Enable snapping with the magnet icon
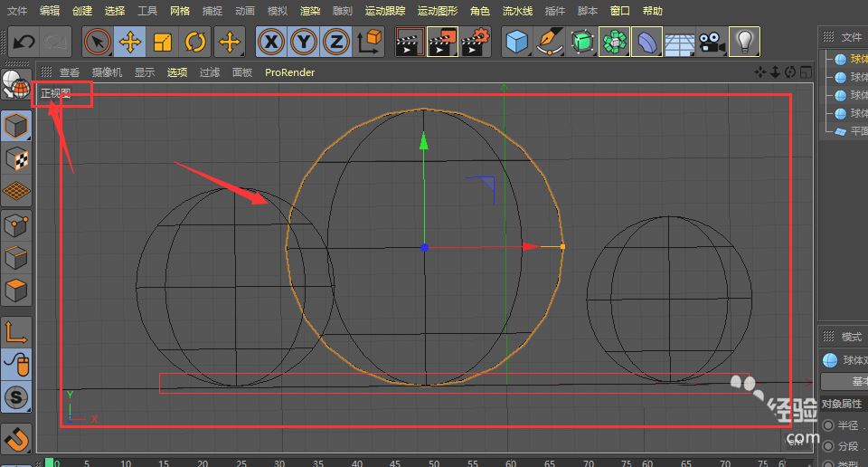868x467 pixels. coord(16,439)
